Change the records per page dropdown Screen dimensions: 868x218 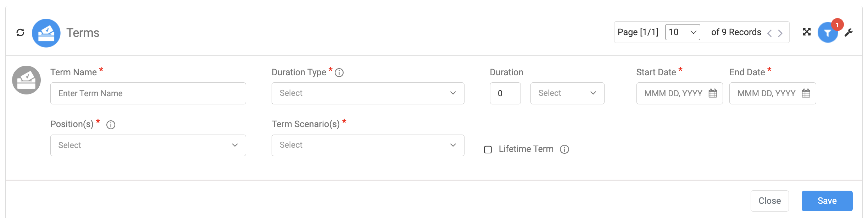pos(683,32)
